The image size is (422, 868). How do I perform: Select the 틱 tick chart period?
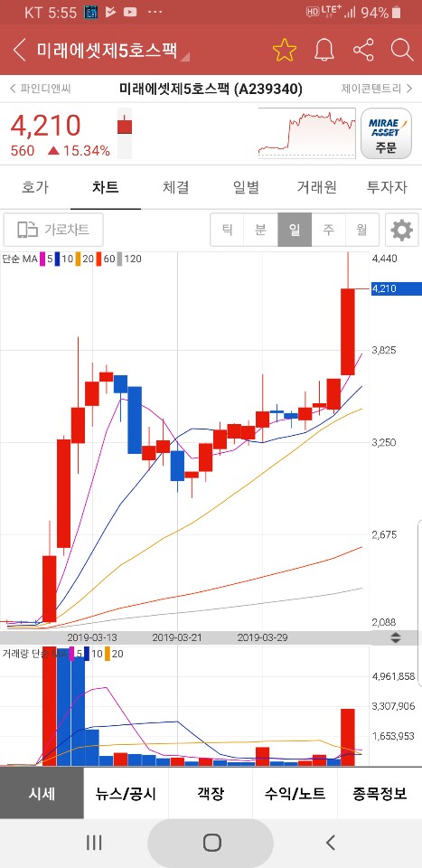click(x=228, y=230)
